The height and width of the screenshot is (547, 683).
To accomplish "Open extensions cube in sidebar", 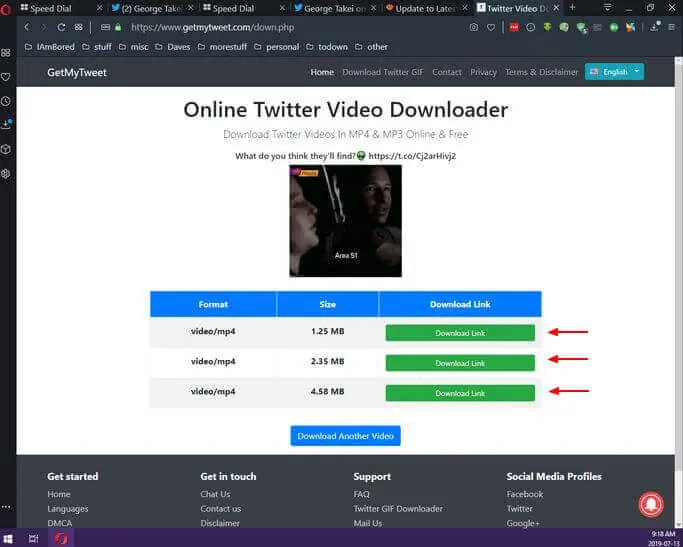I will pos(6,149).
